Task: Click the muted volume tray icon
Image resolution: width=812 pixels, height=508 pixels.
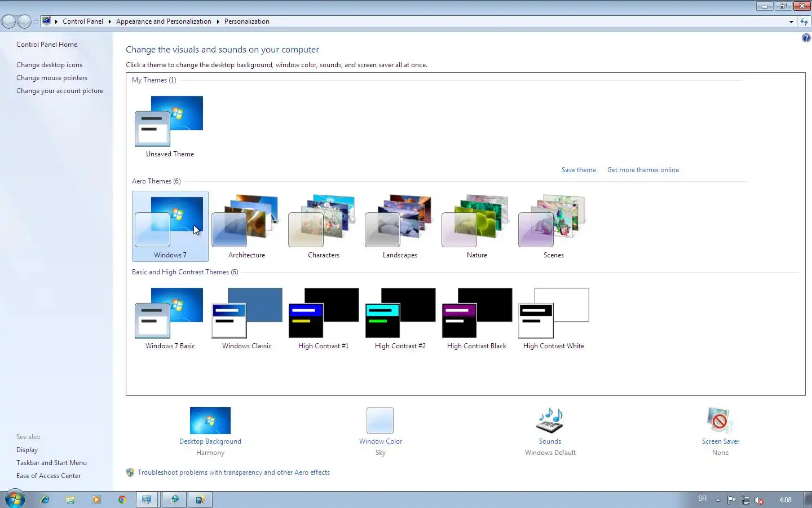Action: (759, 500)
